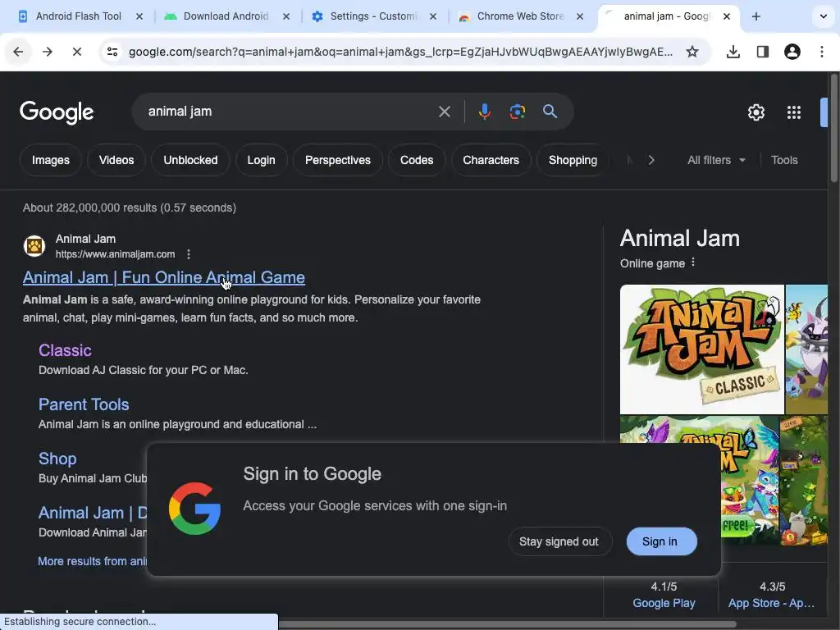Clear the search box with the X
840x630 pixels.
(444, 112)
